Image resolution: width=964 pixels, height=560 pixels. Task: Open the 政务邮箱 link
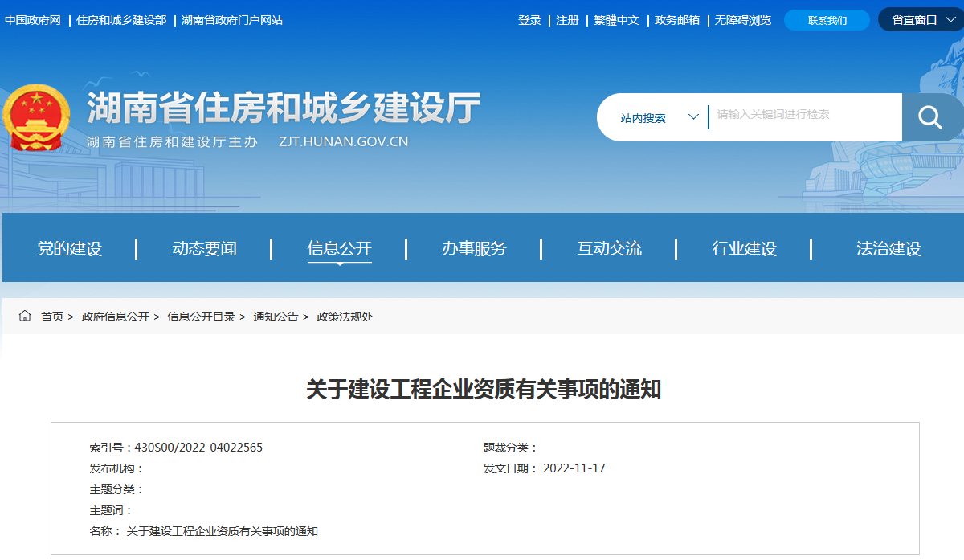pyautogui.click(x=677, y=20)
